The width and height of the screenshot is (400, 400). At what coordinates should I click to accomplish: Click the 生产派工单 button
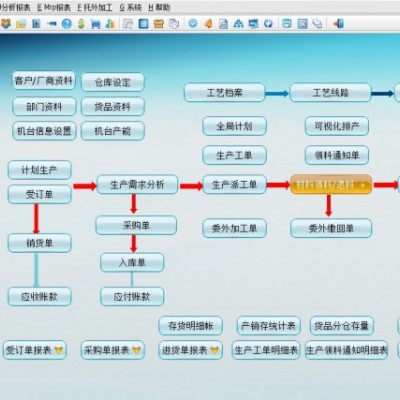point(234,184)
